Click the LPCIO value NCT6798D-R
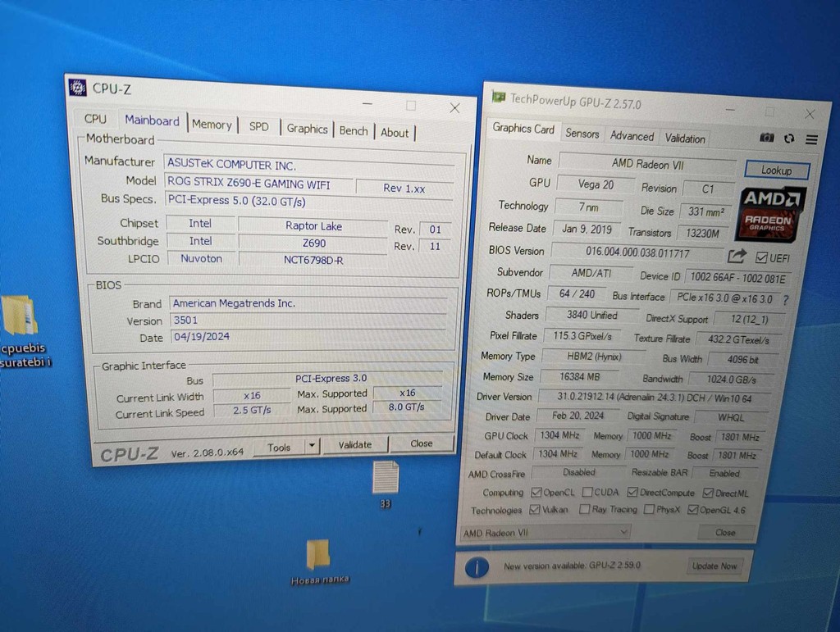Image resolution: width=840 pixels, height=632 pixels. pyautogui.click(x=313, y=260)
